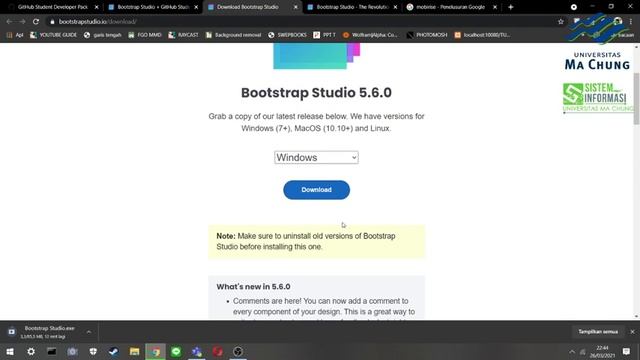This screenshot has height=360, width=640.
Task: Click the 'Bootstrap Studio 5.6.0' heading
Action: (x=316, y=93)
